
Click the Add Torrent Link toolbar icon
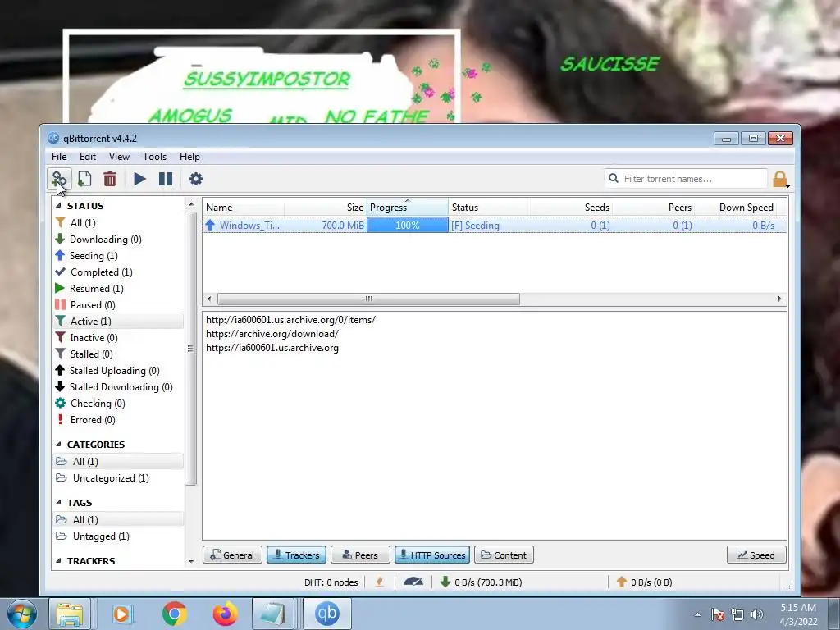click(x=59, y=179)
